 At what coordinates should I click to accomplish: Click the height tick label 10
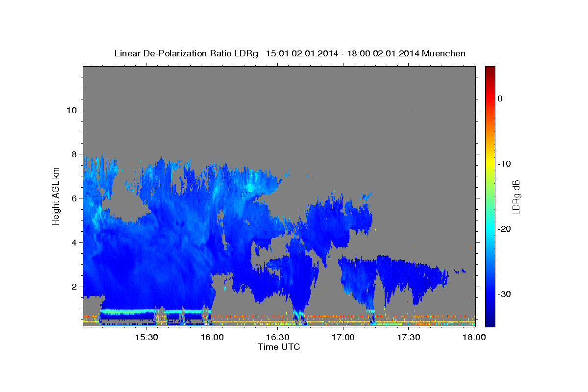tap(71, 110)
